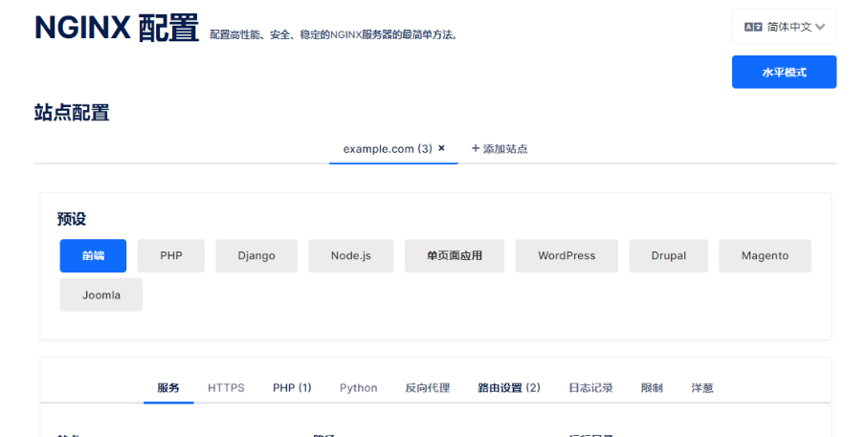Switch to the 洋葱 tab
Viewport: 868px width, 437px height.
pos(701,388)
